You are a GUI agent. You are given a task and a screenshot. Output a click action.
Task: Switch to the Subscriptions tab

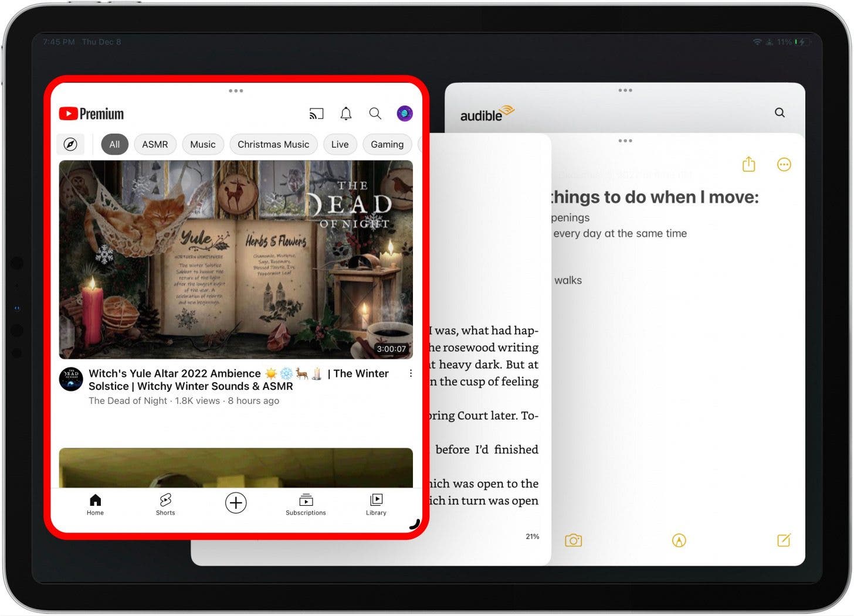pos(306,504)
